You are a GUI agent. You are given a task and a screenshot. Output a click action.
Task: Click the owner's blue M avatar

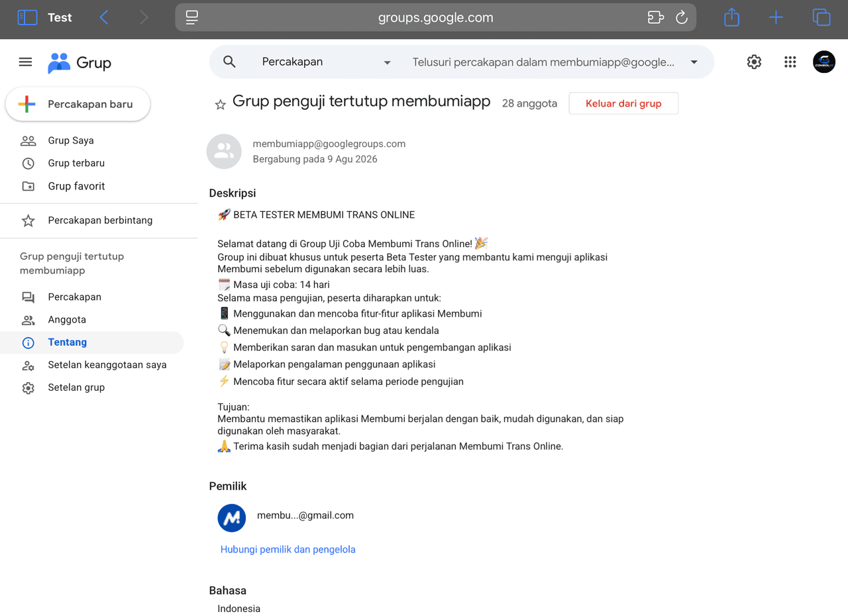pos(232,518)
